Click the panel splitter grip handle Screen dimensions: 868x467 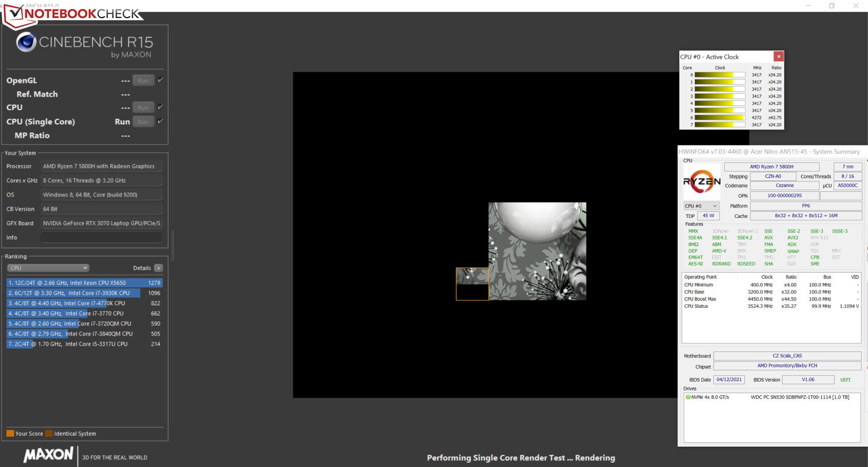click(x=172, y=245)
